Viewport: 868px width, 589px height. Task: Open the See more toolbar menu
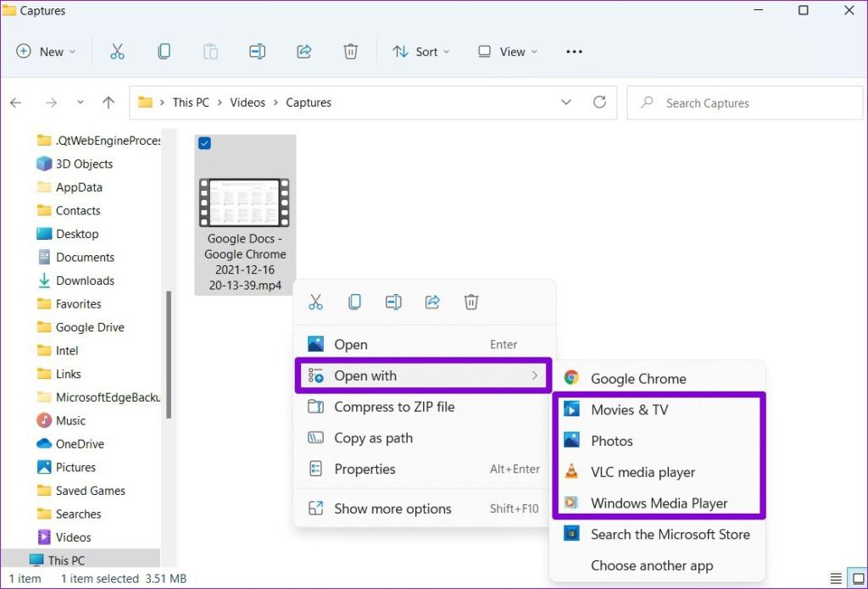[x=574, y=52]
